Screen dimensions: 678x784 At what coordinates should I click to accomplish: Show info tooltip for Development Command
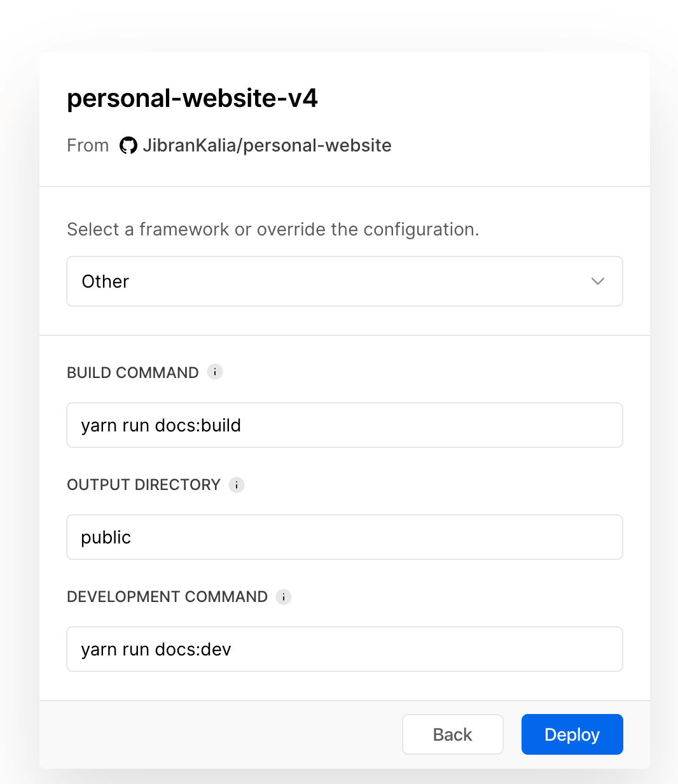pos(284,597)
